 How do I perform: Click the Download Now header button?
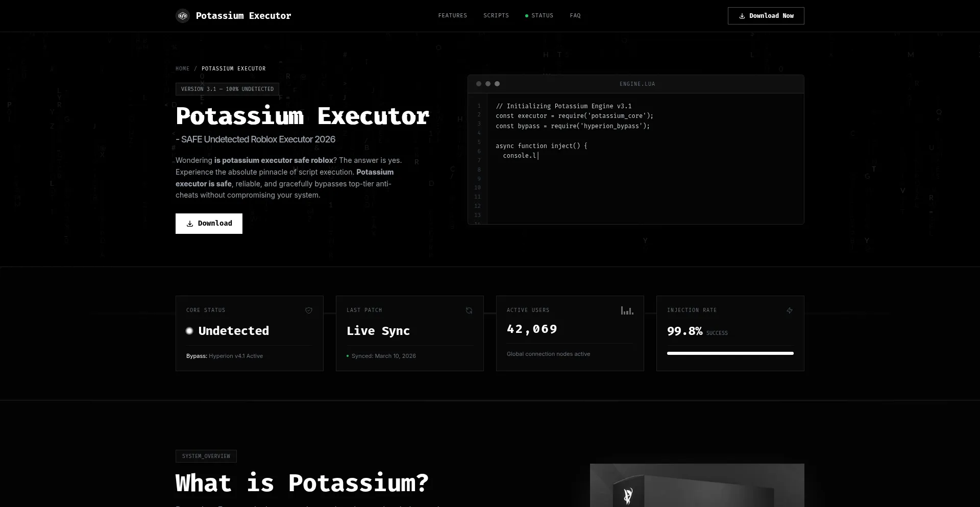[x=766, y=16]
